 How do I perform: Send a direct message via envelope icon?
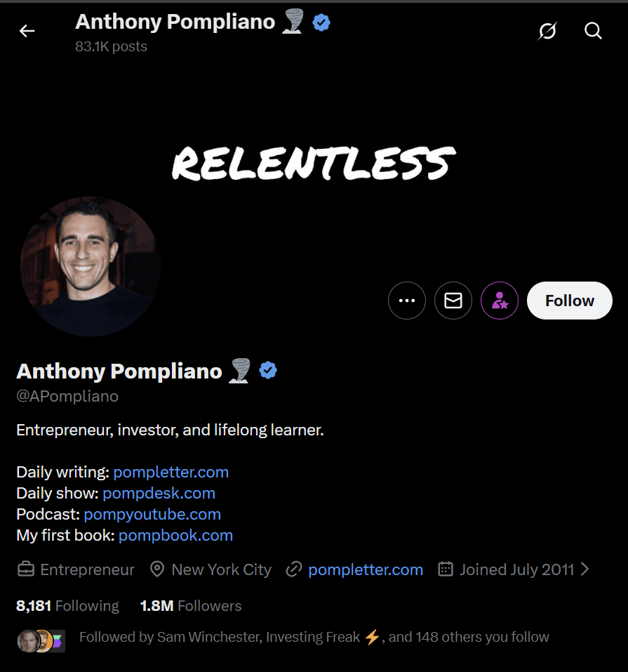(453, 300)
